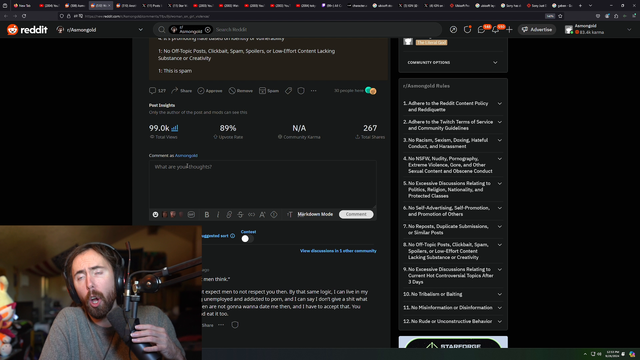This screenshot has width=640, height=360.
Task: Open the Asmongold user account dropdown
Action: tap(598, 29)
